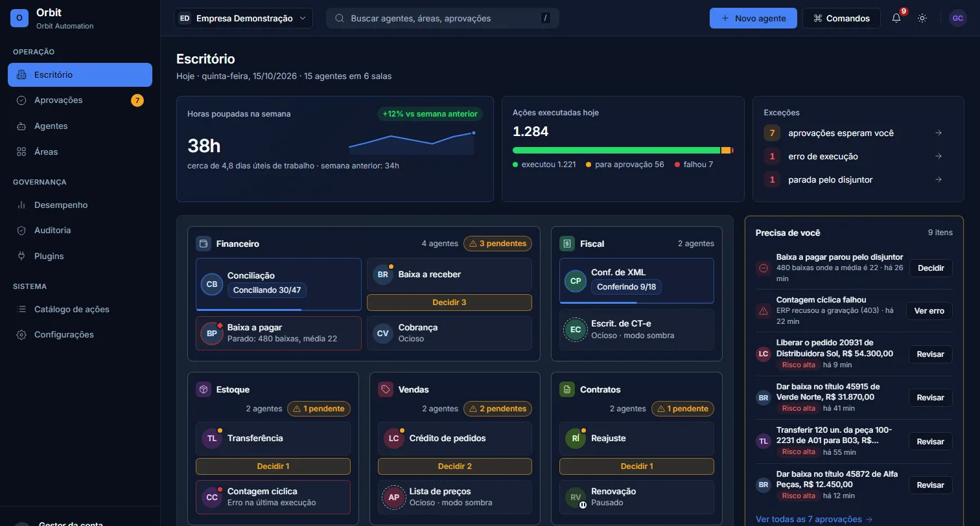Toggle the light/dark theme sun icon

pos(922,18)
